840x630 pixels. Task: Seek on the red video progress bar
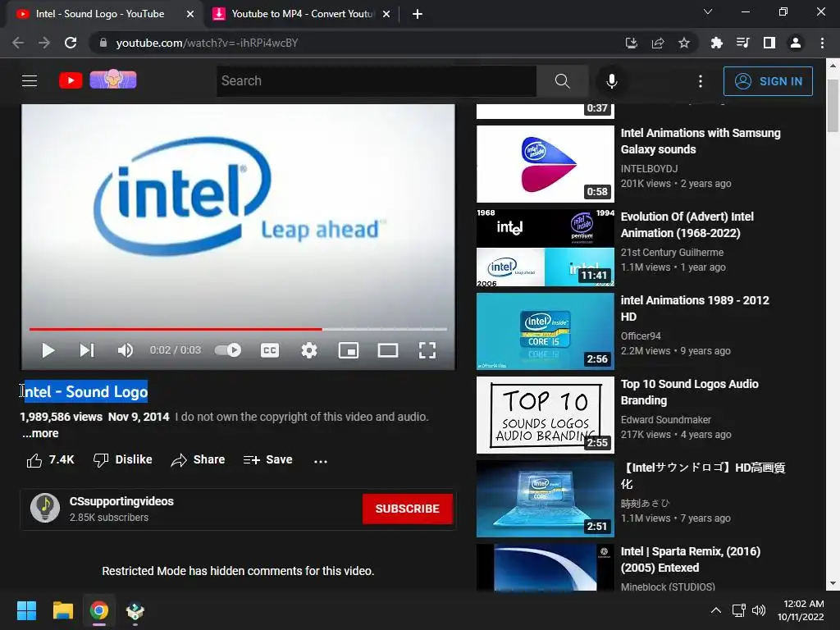tap(238, 329)
